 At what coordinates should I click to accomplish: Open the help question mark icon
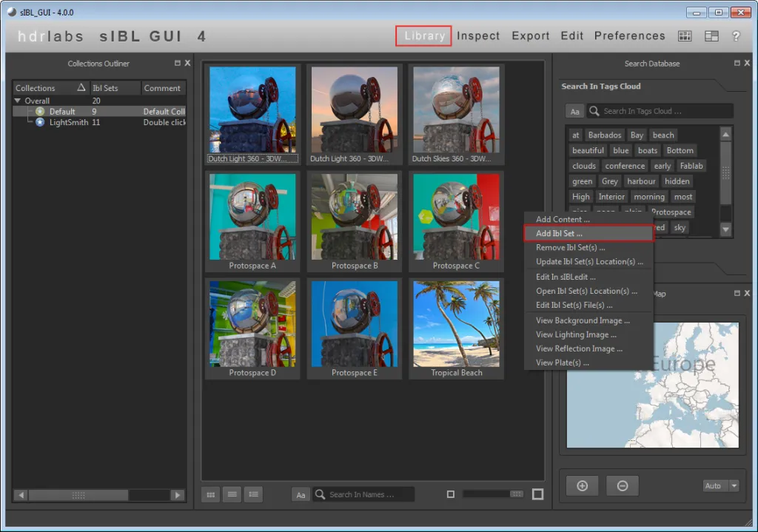tap(736, 36)
